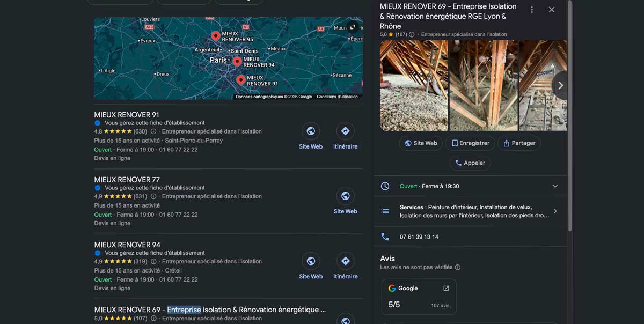This screenshot has width=644, height=324.
Task: Open MIEUX RENOVER 69 listing title in results
Action: pos(210,310)
